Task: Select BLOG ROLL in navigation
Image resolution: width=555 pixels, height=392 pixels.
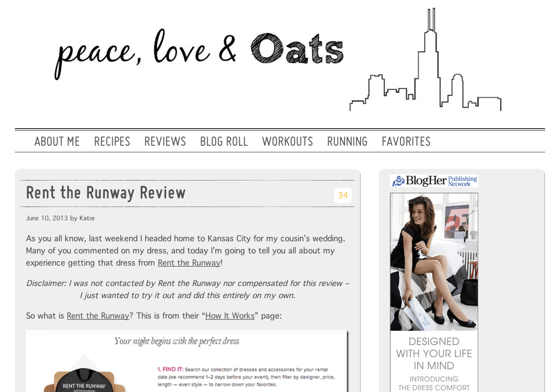Action: (224, 141)
